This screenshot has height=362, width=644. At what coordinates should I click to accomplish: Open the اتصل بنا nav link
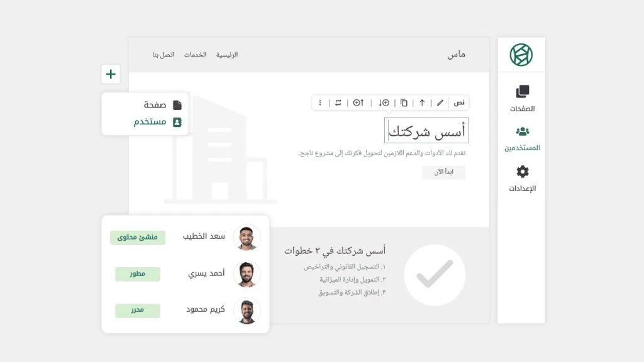(x=164, y=55)
